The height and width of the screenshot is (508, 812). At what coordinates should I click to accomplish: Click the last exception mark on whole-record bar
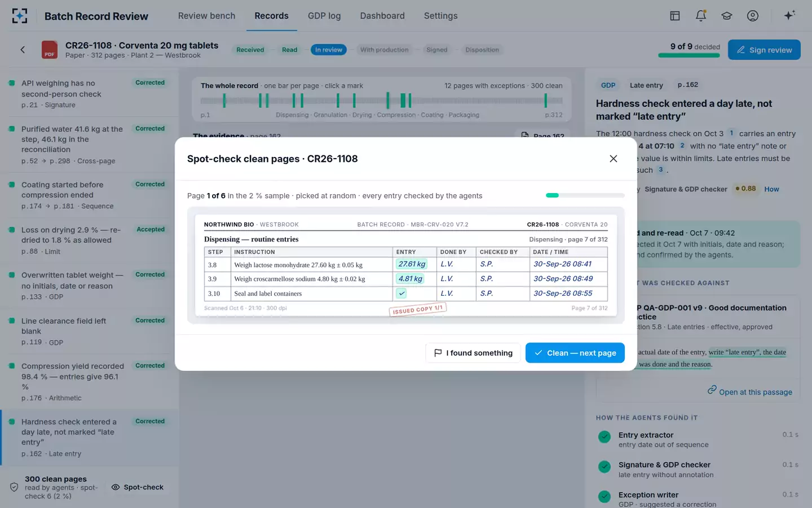545,100
